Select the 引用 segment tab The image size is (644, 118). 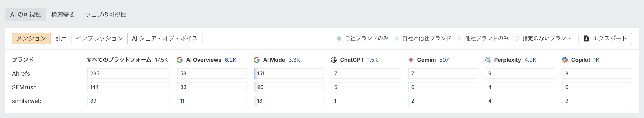[61, 38]
